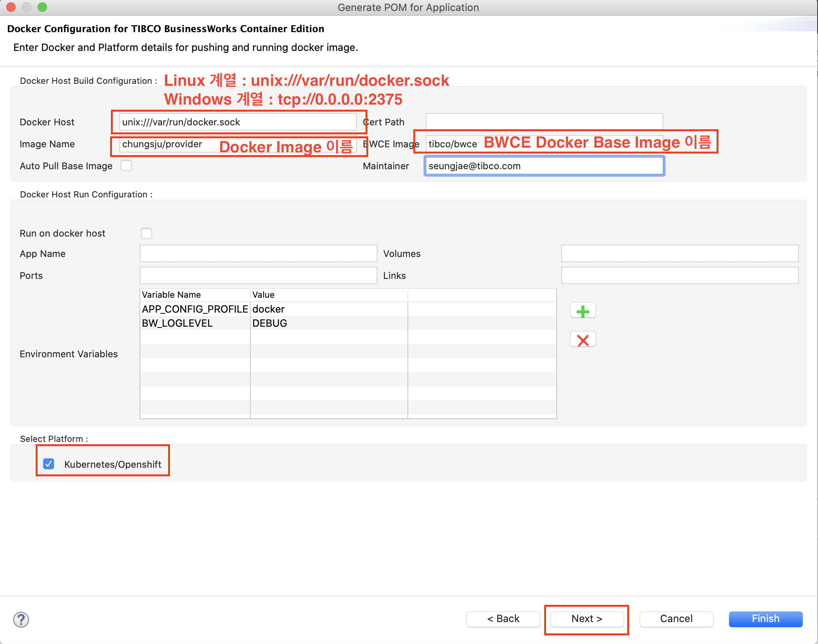Viewport: 818px width, 644px height.
Task: Click the < Back button
Action: click(503, 619)
